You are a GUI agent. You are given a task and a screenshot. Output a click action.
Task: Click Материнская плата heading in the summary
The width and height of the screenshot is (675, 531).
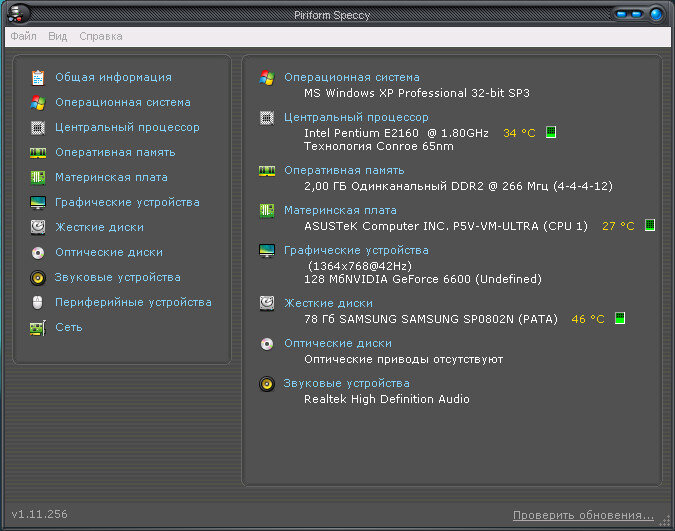click(x=340, y=211)
